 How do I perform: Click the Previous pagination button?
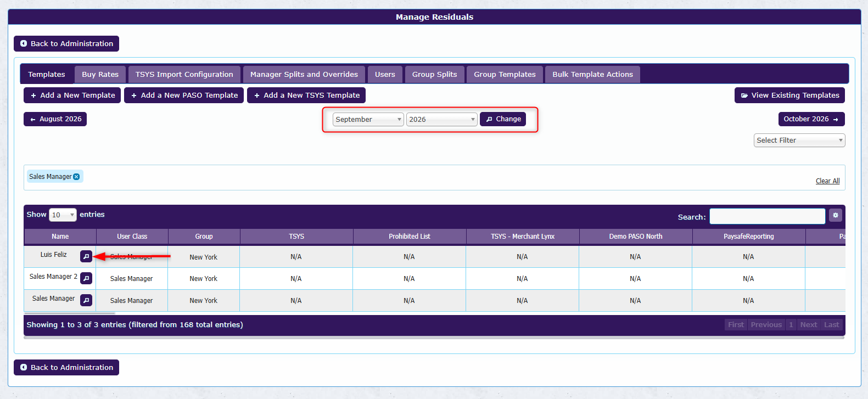coord(766,325)
